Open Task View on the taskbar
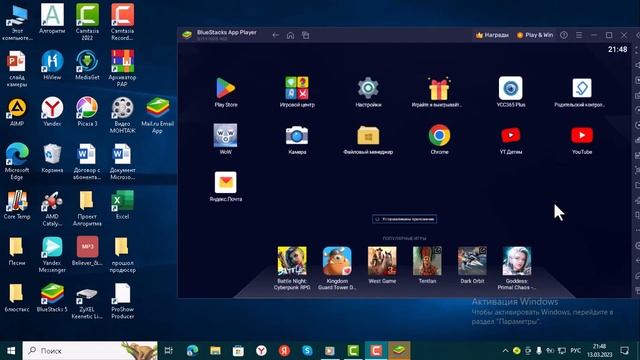The image size is (640, 360). [168, 351]
